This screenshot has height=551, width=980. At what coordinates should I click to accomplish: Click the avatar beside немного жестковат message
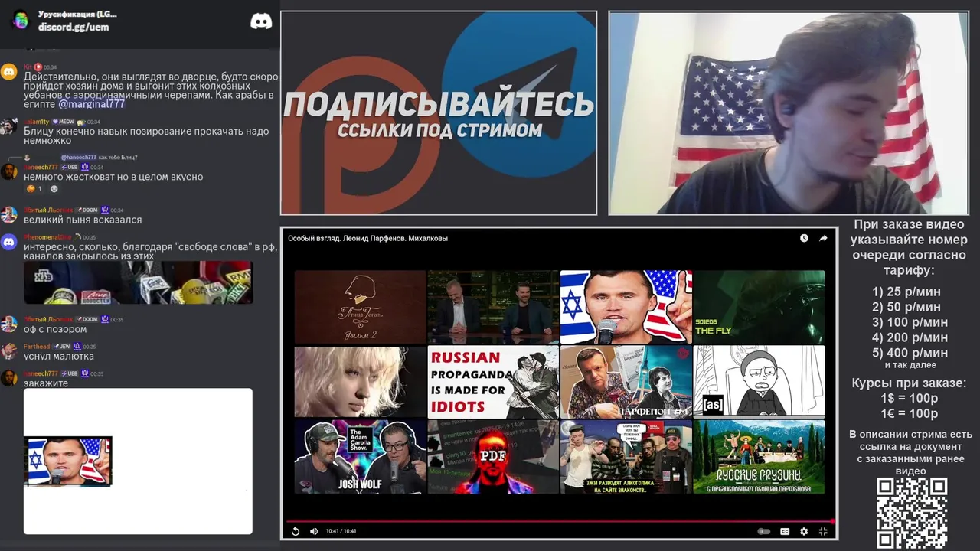9,171
